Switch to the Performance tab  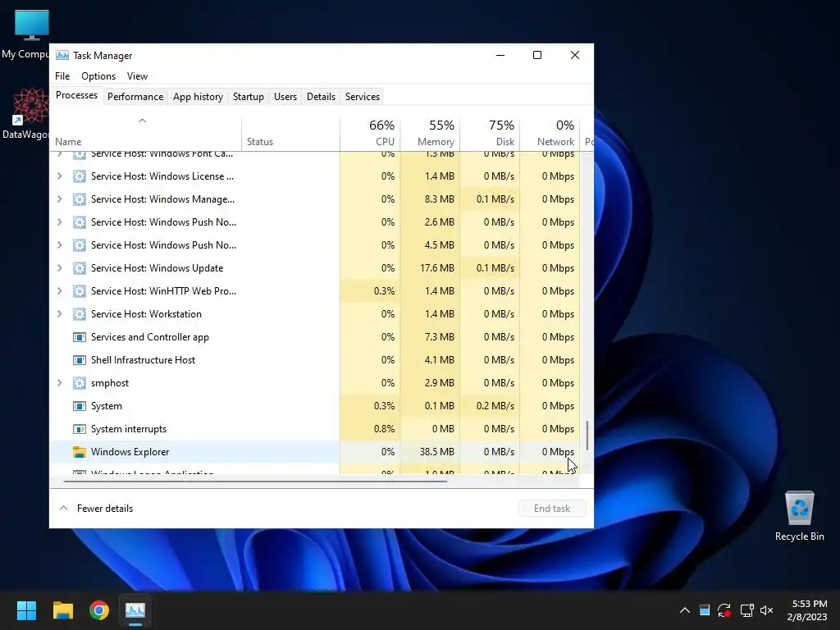click(x=135, y=97)
